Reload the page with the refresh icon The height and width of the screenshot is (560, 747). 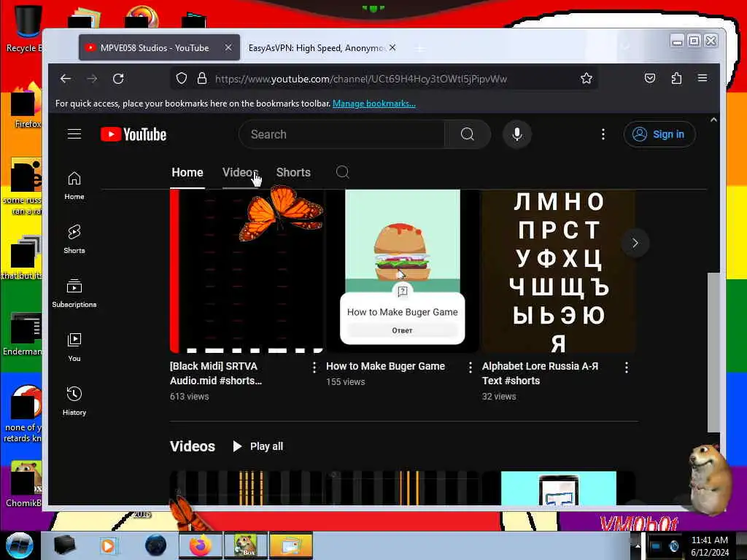118,79
